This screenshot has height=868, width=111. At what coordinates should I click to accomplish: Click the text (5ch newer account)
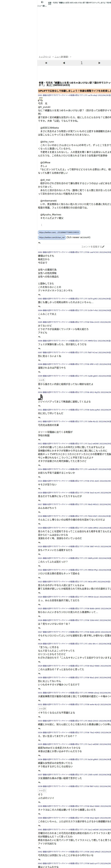[78, 237]
